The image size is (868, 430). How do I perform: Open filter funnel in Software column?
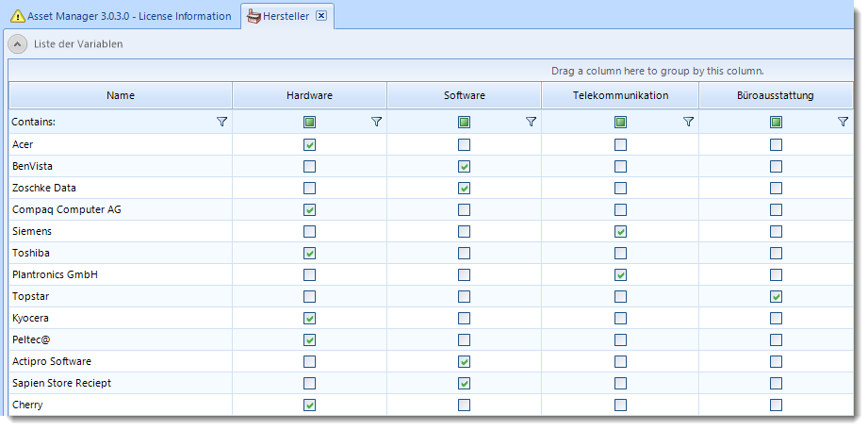(x=531, y=122)
